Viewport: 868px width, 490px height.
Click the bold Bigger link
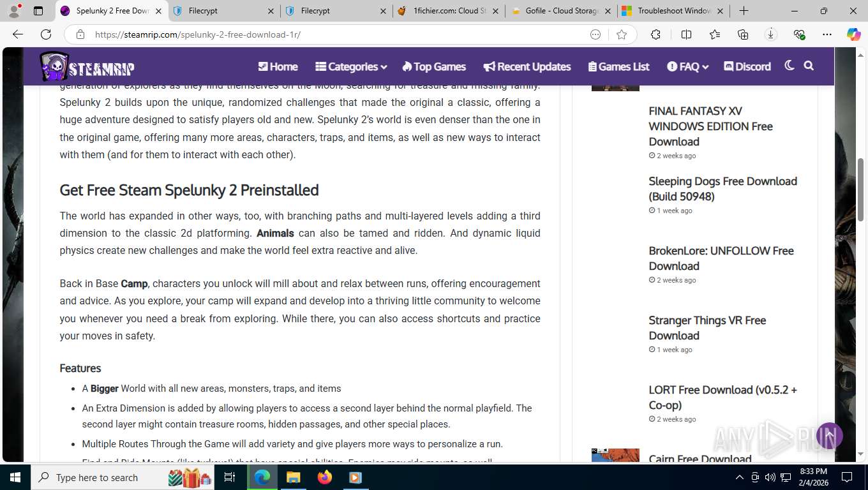pos(104,389)
